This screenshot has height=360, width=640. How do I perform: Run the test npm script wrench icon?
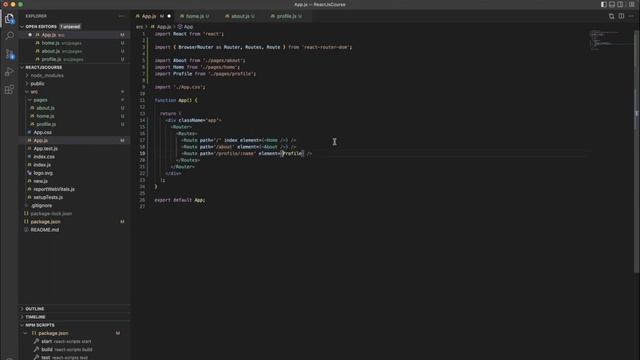[36, 357]
